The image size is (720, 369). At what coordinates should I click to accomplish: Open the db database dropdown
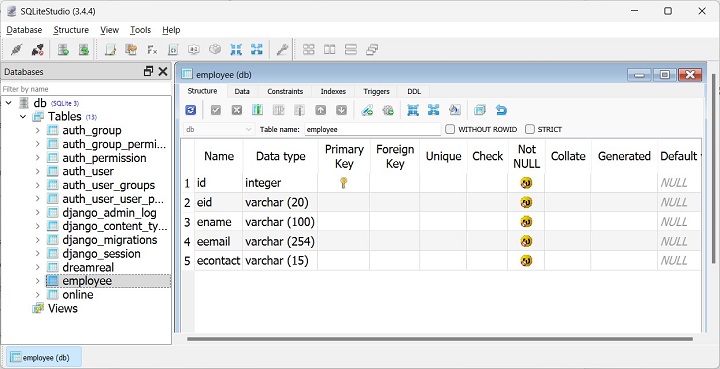[x=219, y=129]
